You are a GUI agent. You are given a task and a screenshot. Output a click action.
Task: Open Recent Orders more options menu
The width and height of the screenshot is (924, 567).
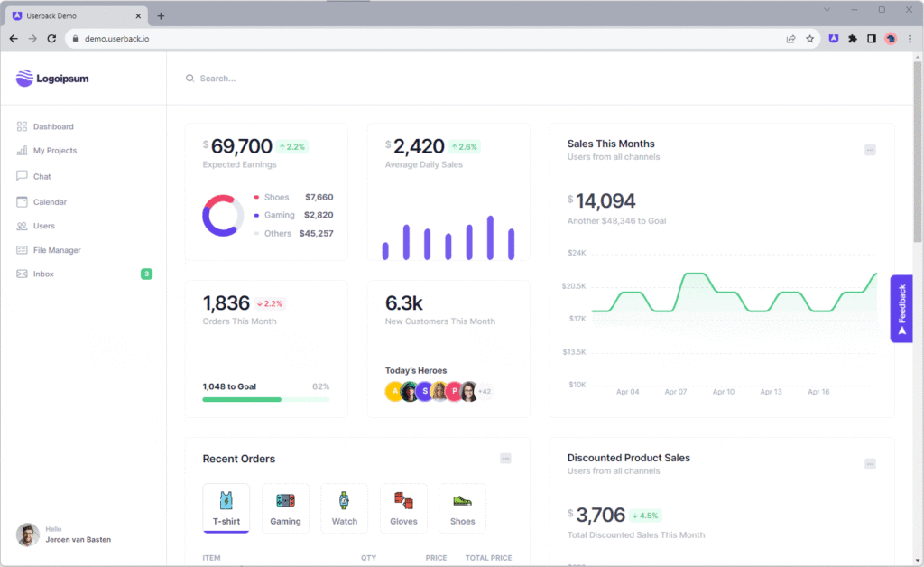click(x=505, y=459)
